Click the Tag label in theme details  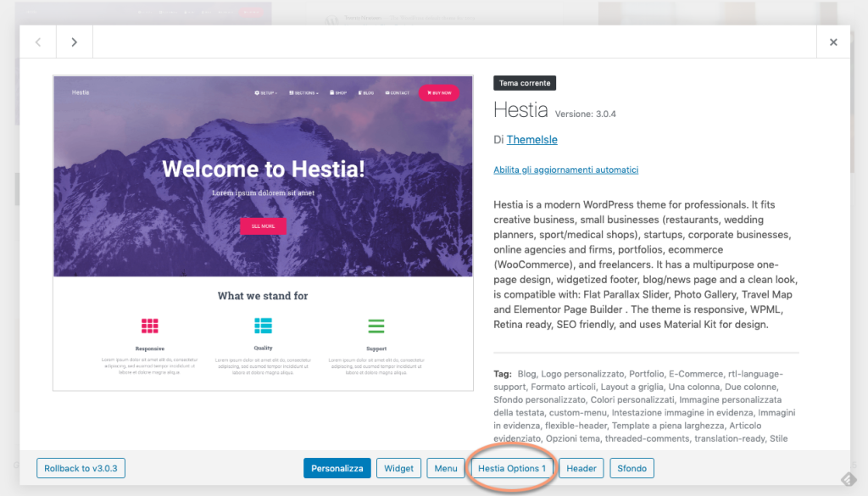(x=503, y=374)
